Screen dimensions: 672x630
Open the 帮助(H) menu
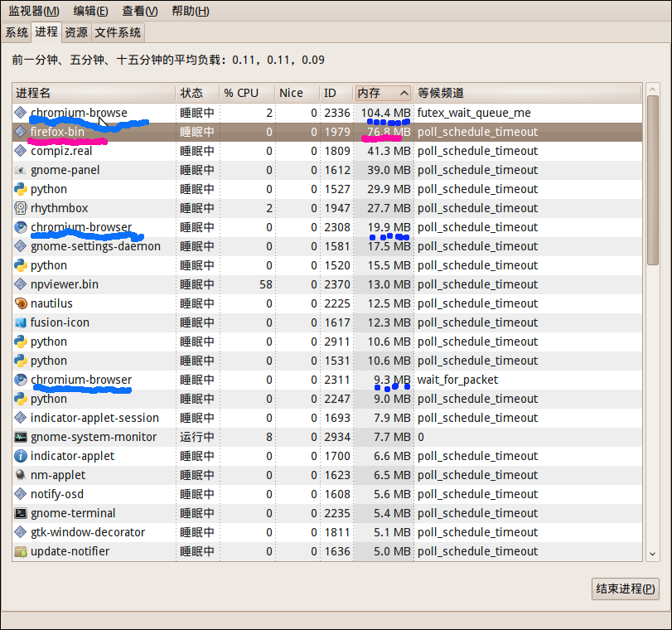191,11
